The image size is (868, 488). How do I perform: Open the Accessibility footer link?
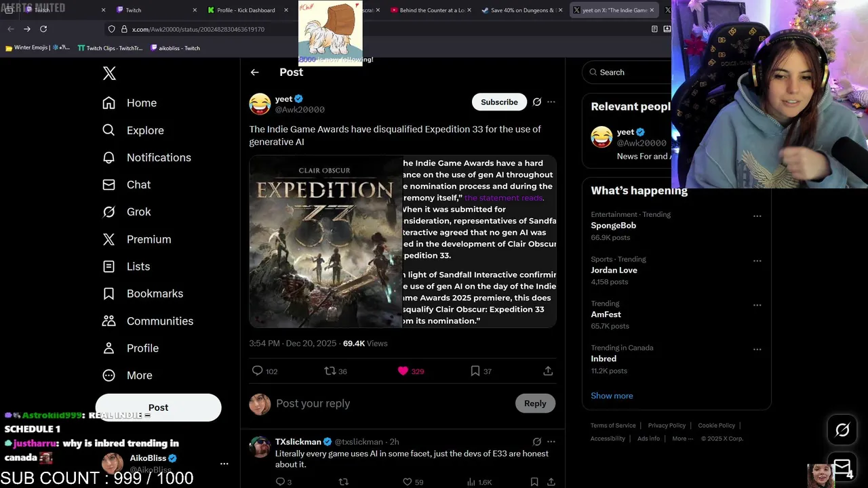pyautogui.click(x=608, y=439)
